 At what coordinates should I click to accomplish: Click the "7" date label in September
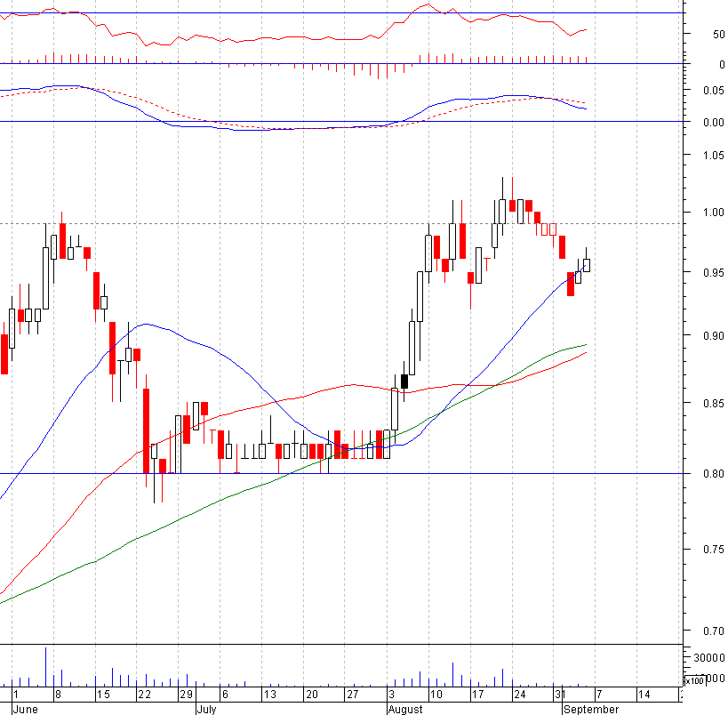coord(599,695)
